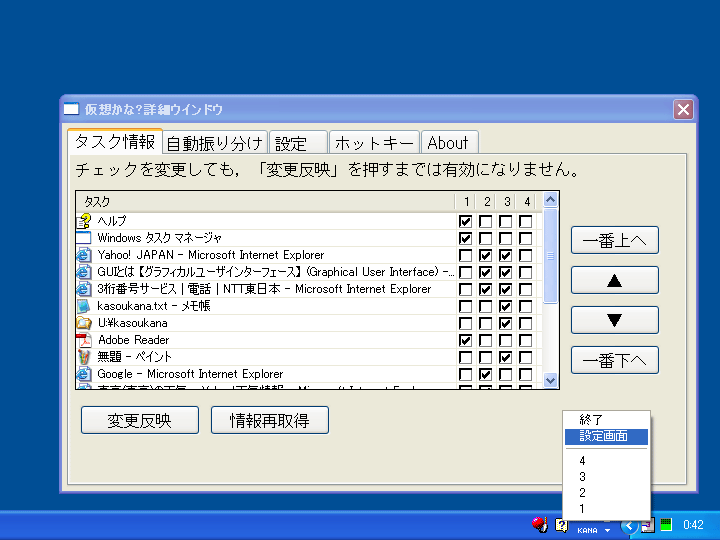The height and width of the screenshot is (540, 720).
Task: Switch to desktop 2 in tray menu
Action: pos(606,493)
